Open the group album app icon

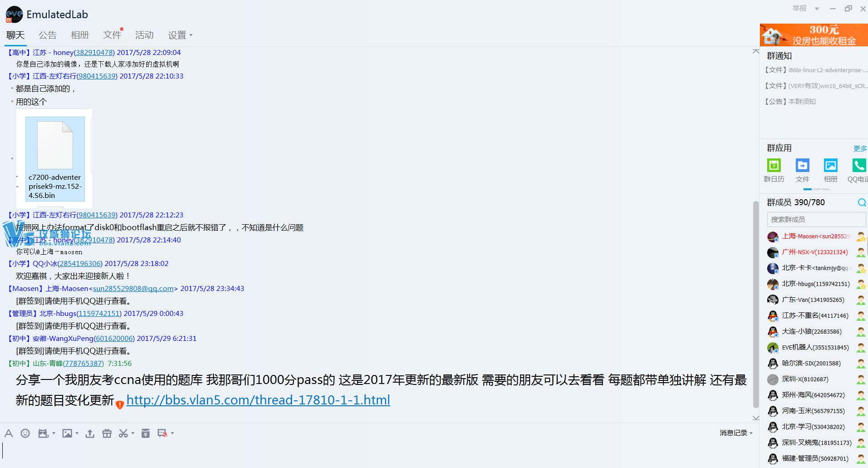(x=830, y=166)
